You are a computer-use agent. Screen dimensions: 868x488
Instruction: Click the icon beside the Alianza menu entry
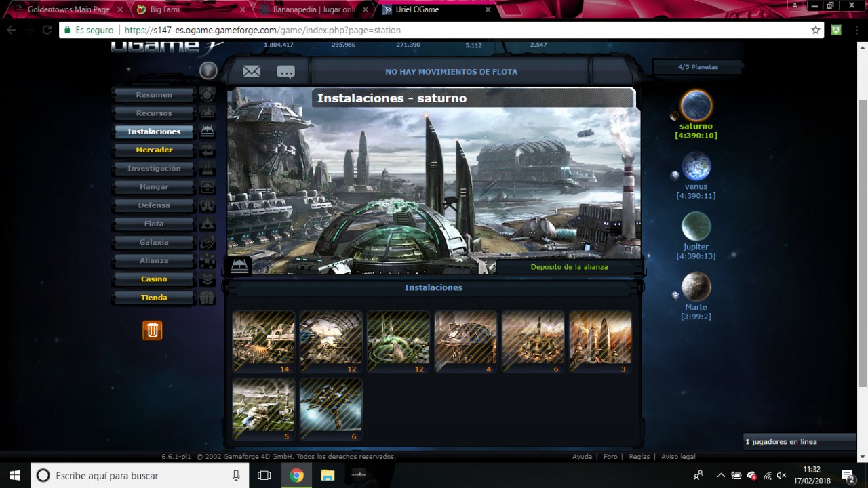coord(208,260)
